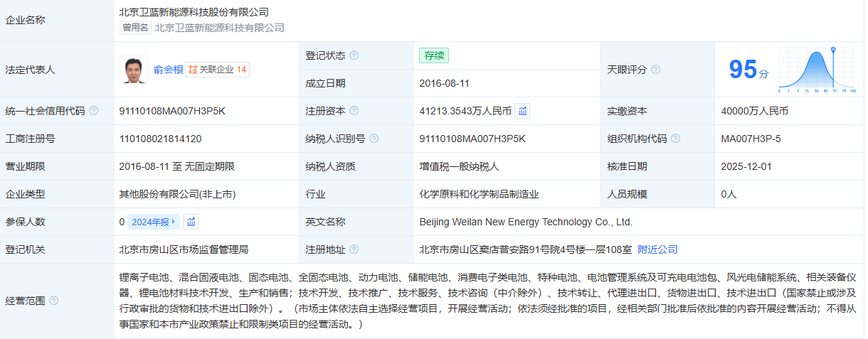Click the 存续 status badge
This screenshot has width=868, height=339.
pos(434,55)
